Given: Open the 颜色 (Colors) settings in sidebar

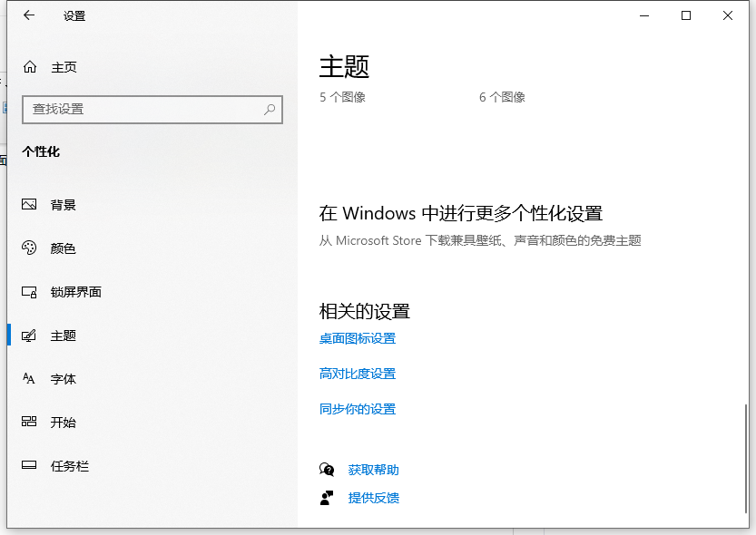Looking at the screenshot, I should [x=64, y=248].
